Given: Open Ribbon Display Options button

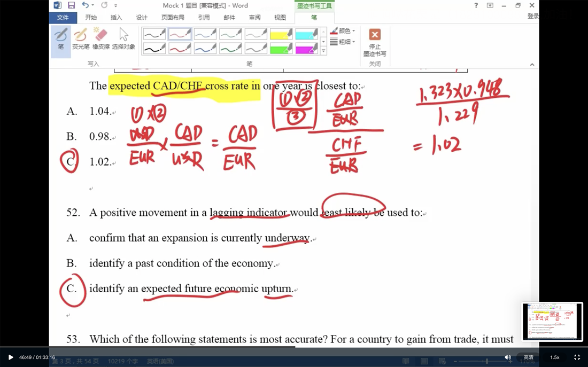Looking at the screenshot, I should pos(490,5).
